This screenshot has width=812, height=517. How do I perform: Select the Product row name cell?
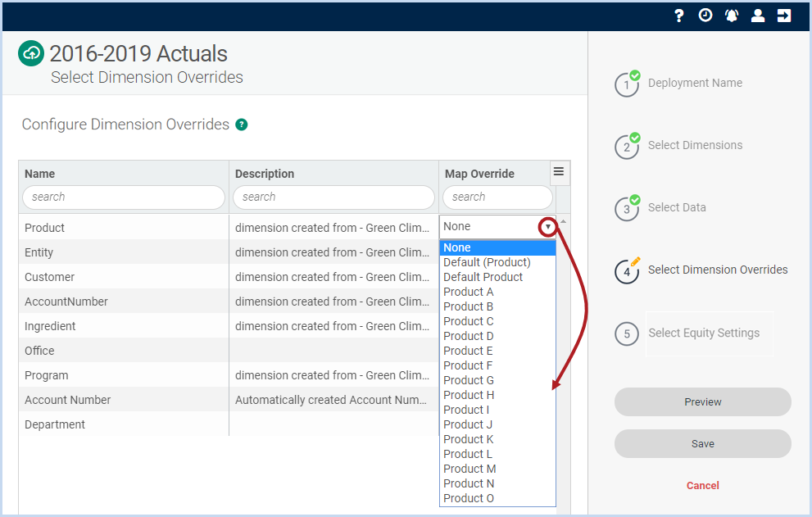(x=124, y=228)
